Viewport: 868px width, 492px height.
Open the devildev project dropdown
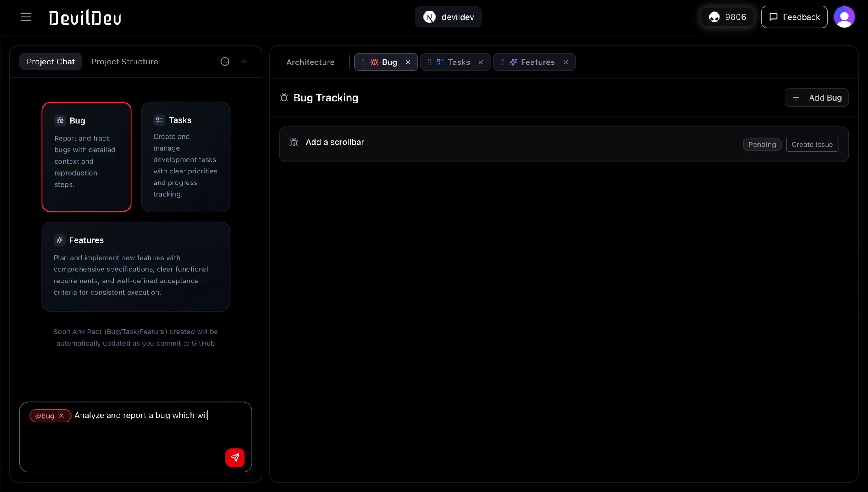click(448, 17)
